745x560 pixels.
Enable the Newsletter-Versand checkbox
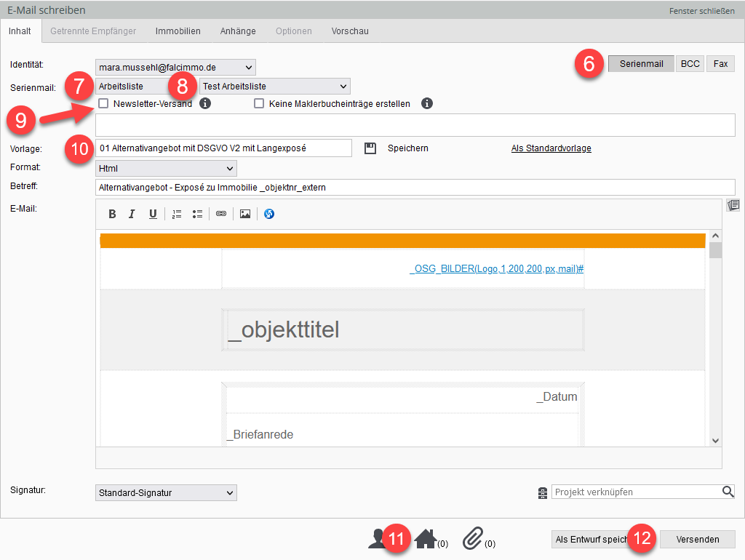(103, 104)
